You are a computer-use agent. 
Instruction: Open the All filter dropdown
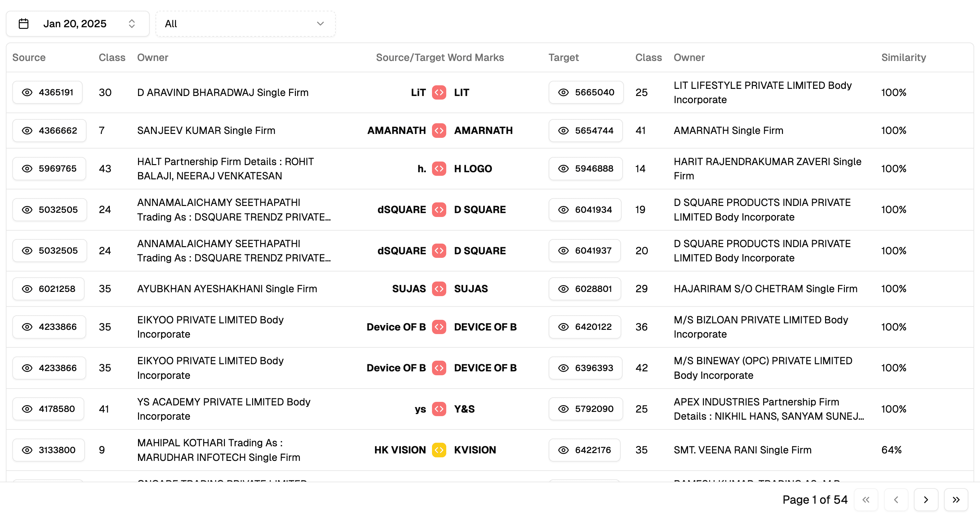pos(245,24)
